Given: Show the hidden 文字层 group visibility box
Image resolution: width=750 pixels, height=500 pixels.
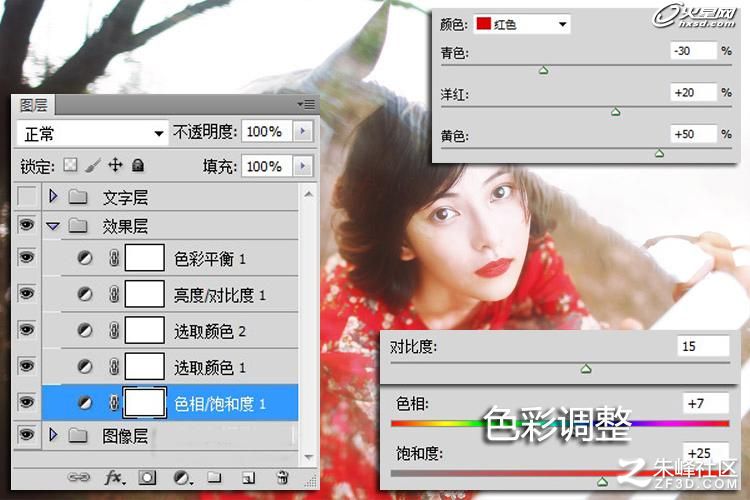Looking at the screenshot, I should click(26, 196).
